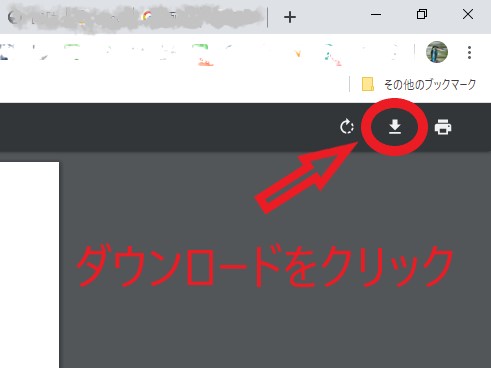Click the printer icon in the PDF toolbar
Screen dimensions: 491x368
(x=443, y=127)
